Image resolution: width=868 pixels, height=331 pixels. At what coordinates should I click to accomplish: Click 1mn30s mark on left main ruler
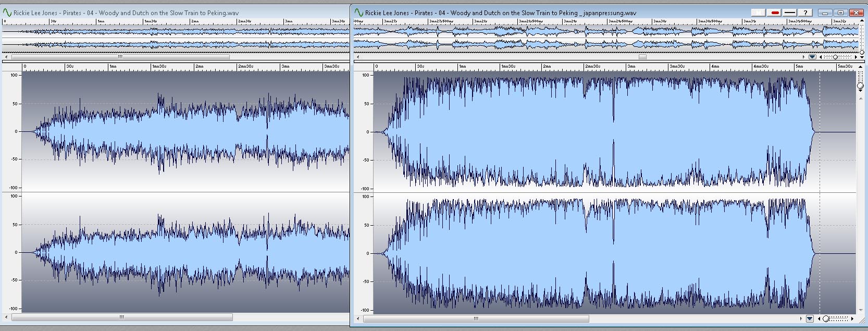coord(153,67)
